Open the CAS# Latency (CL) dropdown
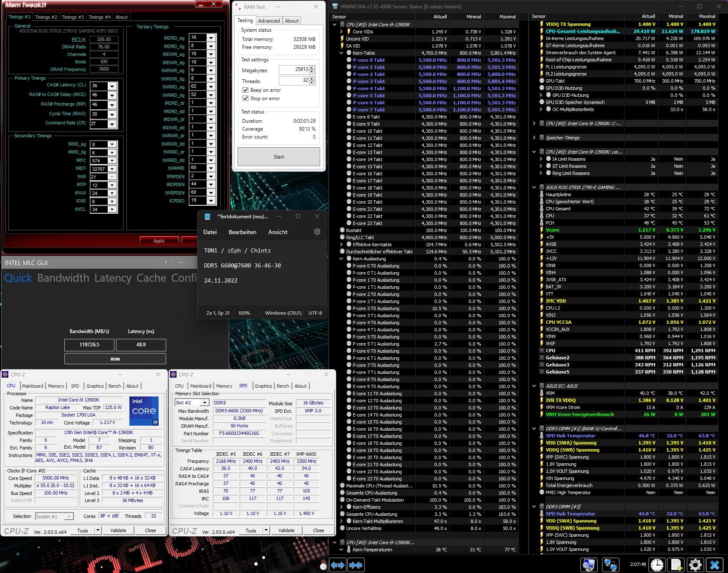 112,86
